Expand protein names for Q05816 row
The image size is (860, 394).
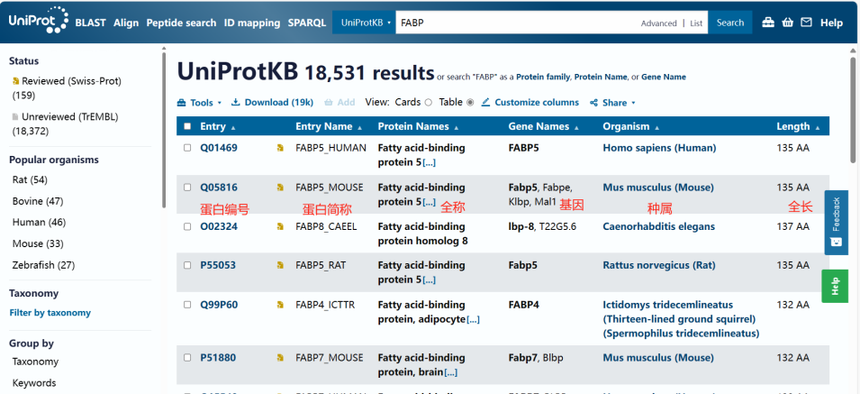[429, 202]
